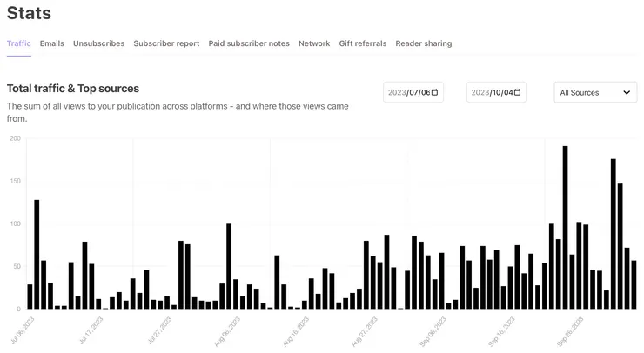The image size is (644, 353).
Task: Click the 50 y-axis label
Action: point(17,266)
